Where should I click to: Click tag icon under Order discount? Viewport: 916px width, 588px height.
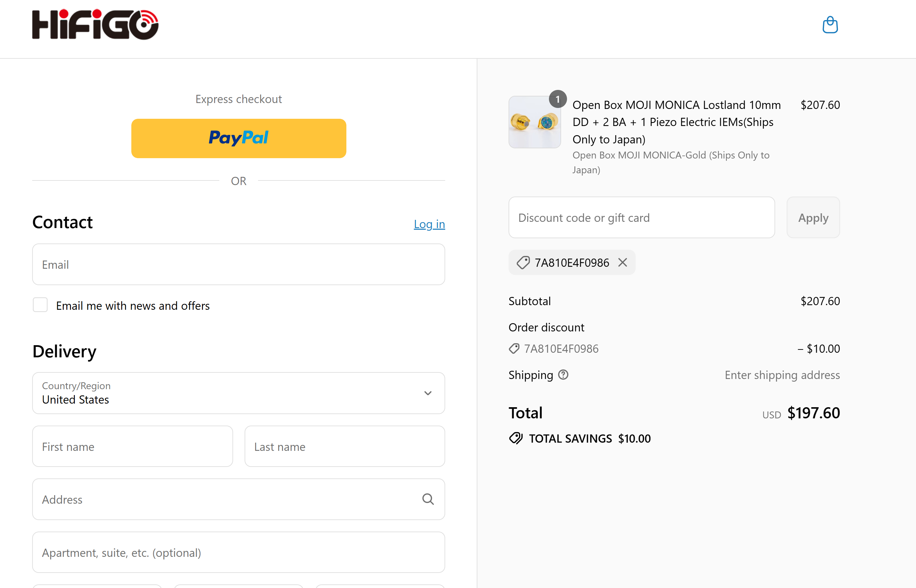tap(514, 348)
